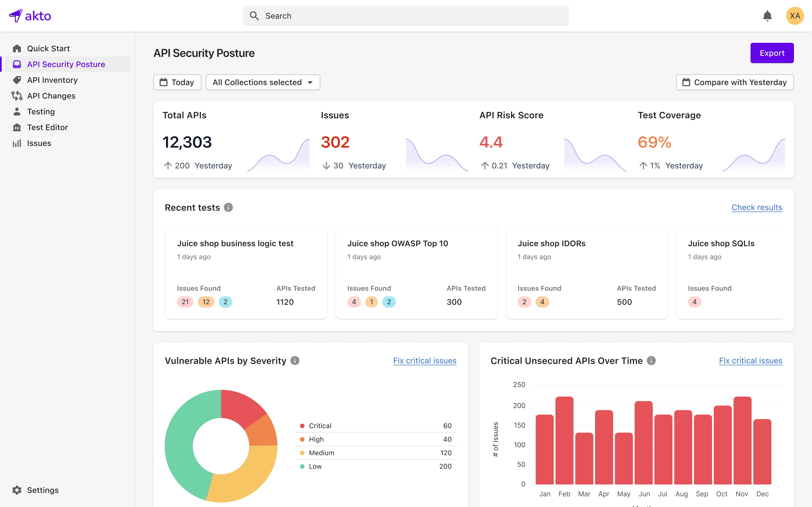
Task: Expand the All Collections selected dropdown
Action: [x=263, y=82]
